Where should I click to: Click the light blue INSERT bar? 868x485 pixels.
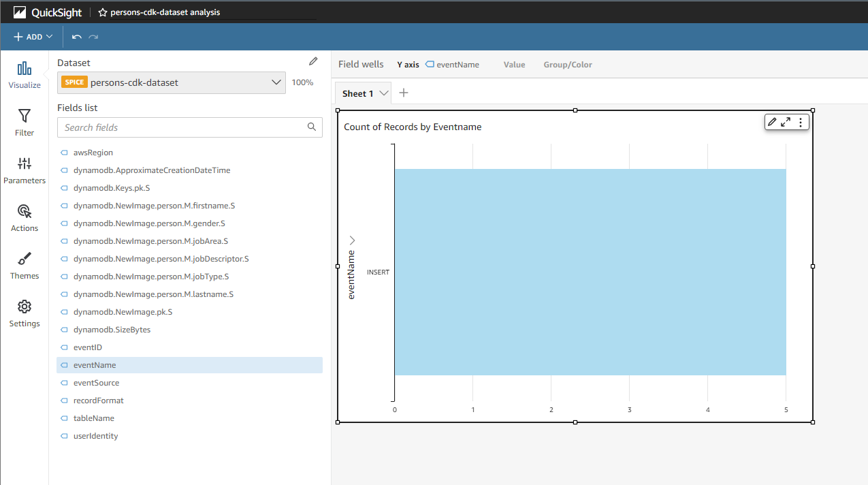pyautogui.click(x=590, y=272)
